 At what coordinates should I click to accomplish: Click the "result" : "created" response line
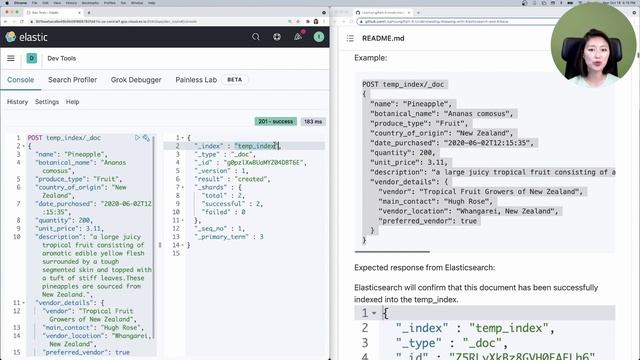[x=233, y=179]
